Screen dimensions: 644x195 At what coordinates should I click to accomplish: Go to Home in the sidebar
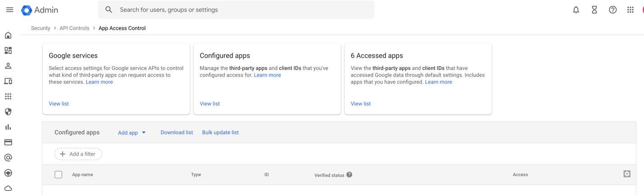pos(8,35)
